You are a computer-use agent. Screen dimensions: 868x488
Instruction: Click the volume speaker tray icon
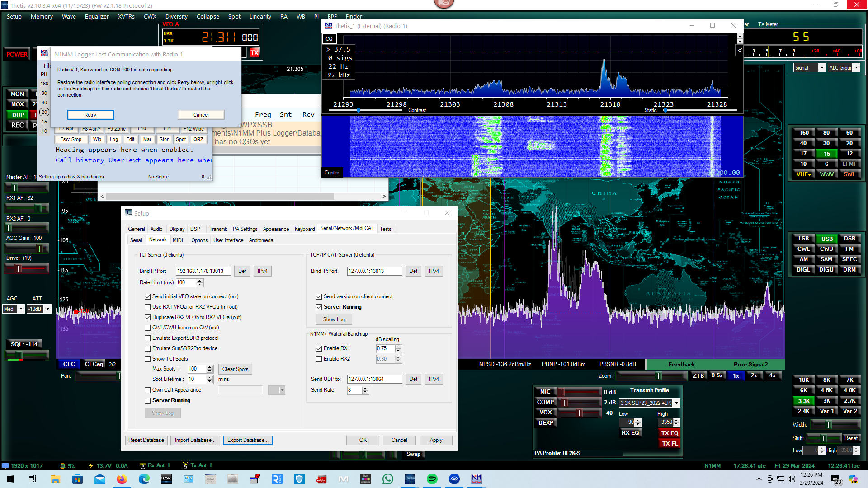click(791, 479)
